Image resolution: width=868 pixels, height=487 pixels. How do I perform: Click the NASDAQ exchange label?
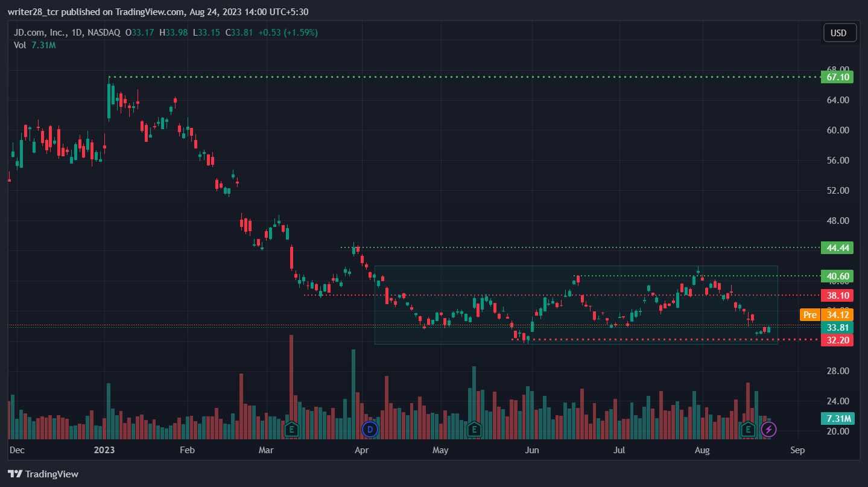point(104,33)
